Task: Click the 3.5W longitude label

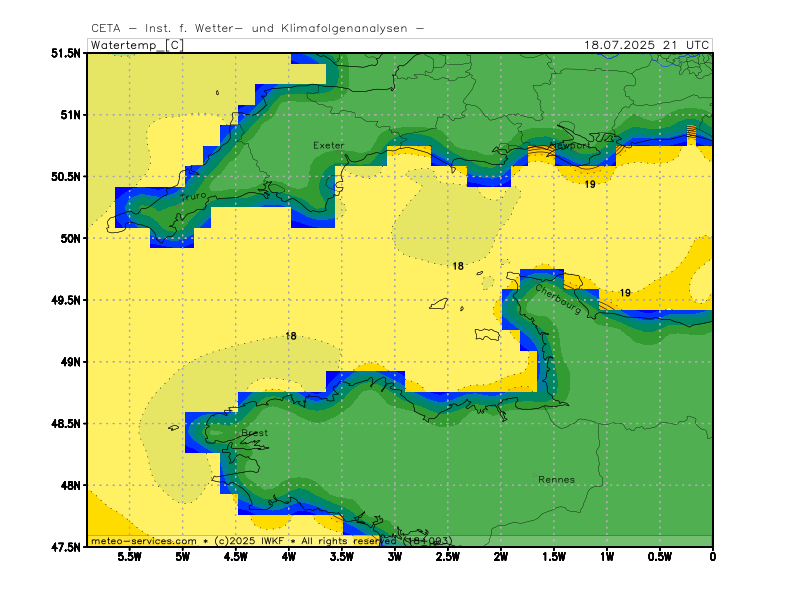Action: 342,557
